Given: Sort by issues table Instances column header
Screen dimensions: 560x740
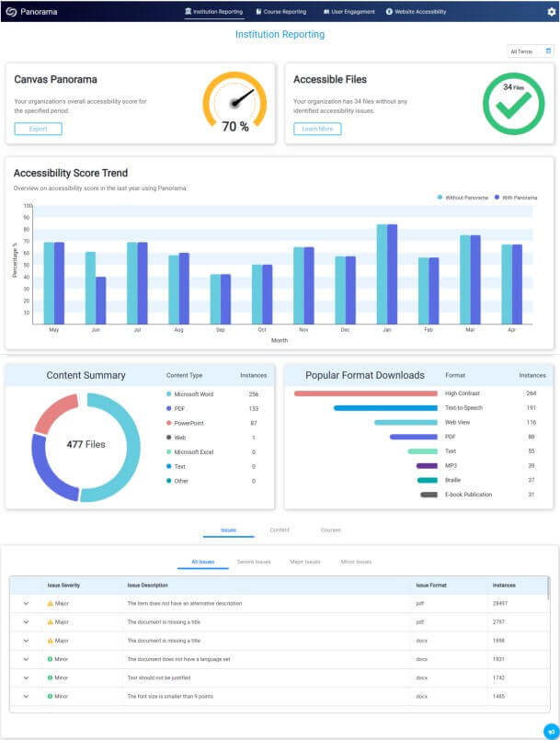Looking at the screenshot, I should click(x=504, y=586).
